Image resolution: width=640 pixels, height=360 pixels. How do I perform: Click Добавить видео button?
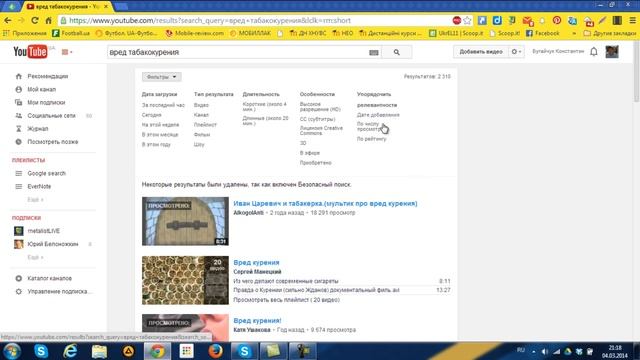(481, 52)
